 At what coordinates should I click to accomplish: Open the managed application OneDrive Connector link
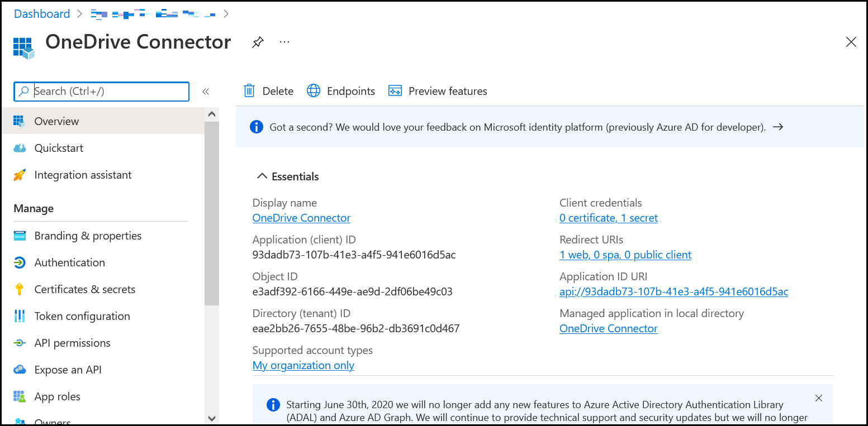pyautogui.click(x=609, y=328)
